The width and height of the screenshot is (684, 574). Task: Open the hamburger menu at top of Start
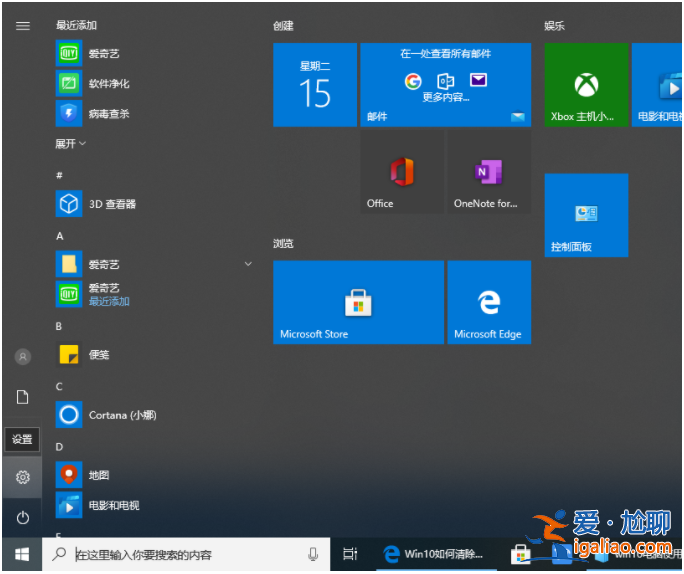[x=23, y=26]
